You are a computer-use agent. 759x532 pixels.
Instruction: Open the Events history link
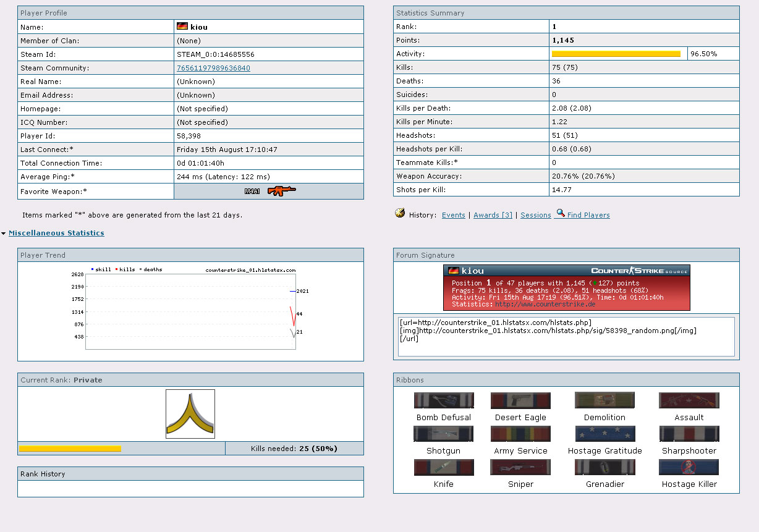453,215
